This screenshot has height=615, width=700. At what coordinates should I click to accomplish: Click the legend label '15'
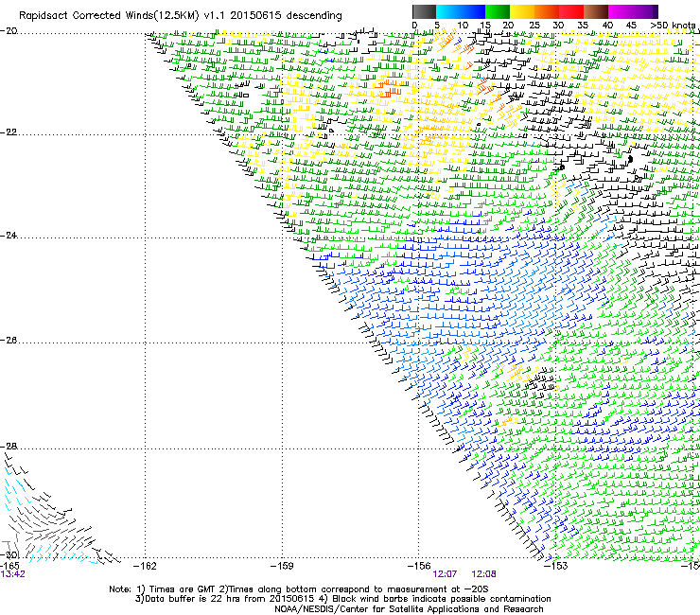[485, 26]
